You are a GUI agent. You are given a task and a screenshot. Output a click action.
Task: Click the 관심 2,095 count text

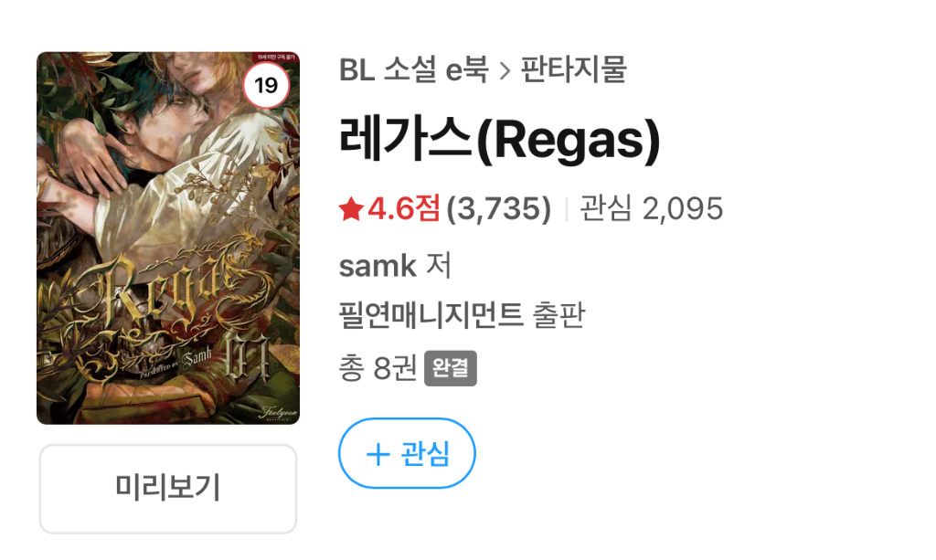click(651, 208)
